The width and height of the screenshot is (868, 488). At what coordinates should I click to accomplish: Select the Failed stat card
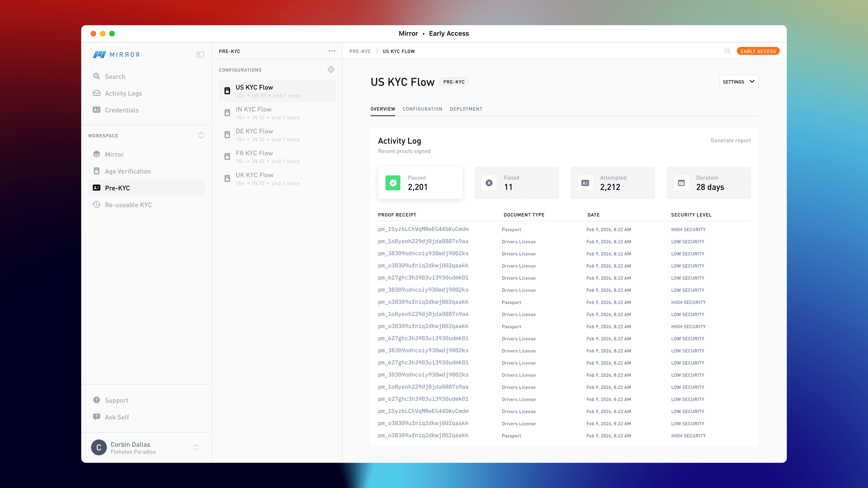pyautogui.click(x=516, y=183)
